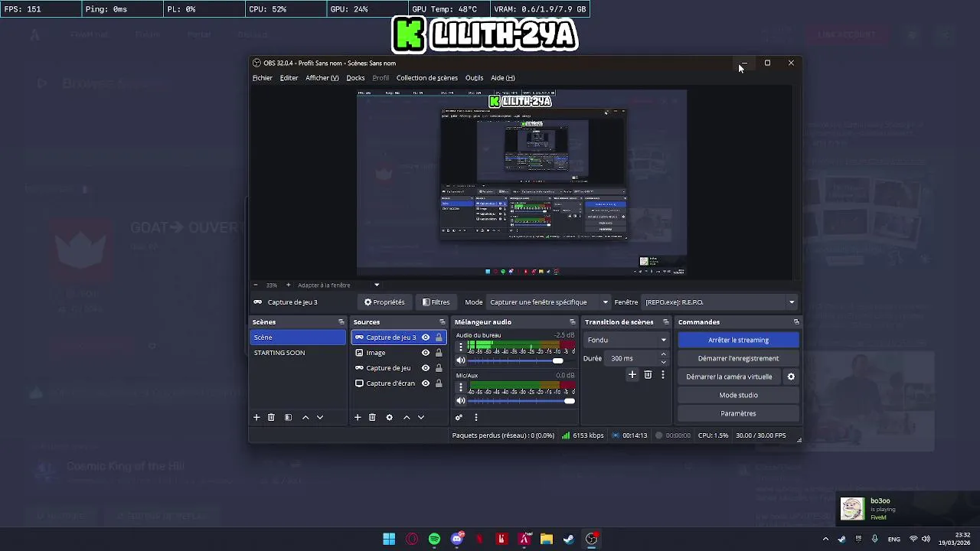The width and height of the screenshot is (980, 551).
Task: Expand the preview zoom scaling dropdown
Action: [x=377, y=285]
